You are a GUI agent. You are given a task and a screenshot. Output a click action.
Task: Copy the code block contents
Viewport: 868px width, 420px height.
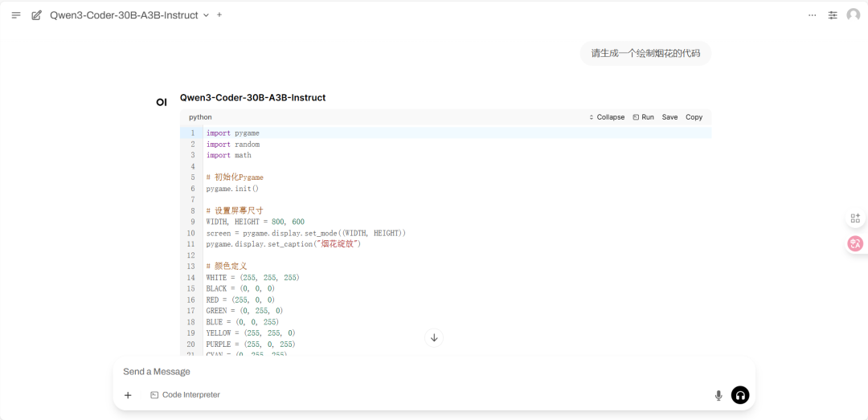pyautogui.click(x=694, y=117)
